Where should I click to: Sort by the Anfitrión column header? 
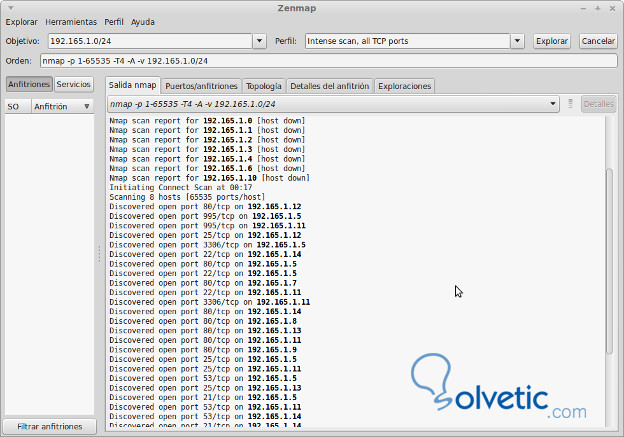click(62, 107)
